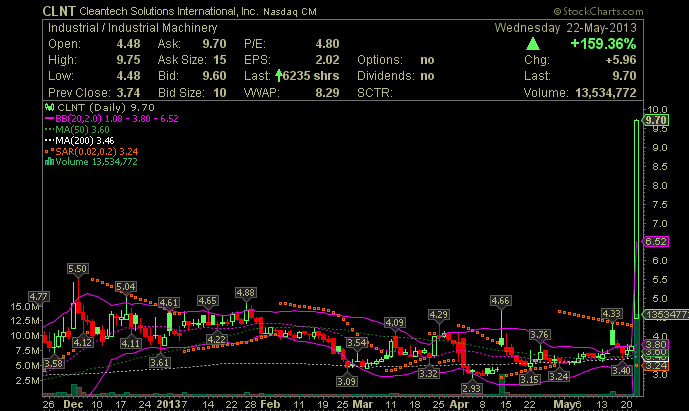Click the orange 3.24 SAR axis tag
This screenshot has width=689, height=411.
[x=656, y=366]
